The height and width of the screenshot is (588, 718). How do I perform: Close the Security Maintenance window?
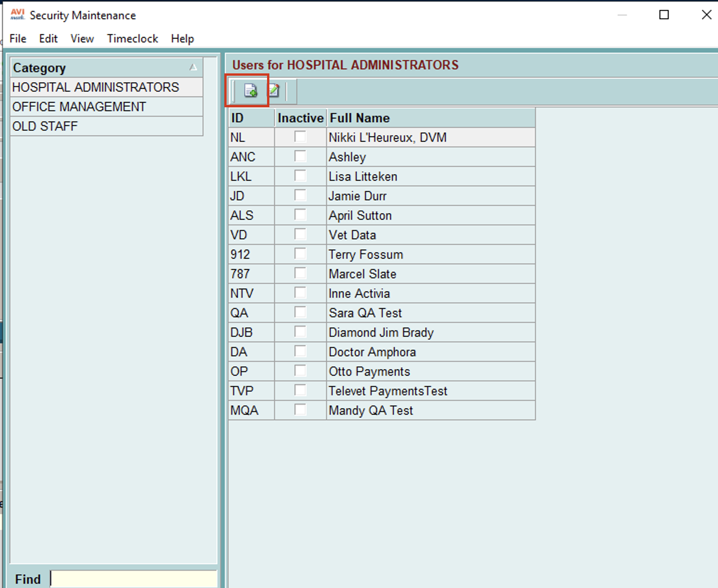(x=706, y=15)
